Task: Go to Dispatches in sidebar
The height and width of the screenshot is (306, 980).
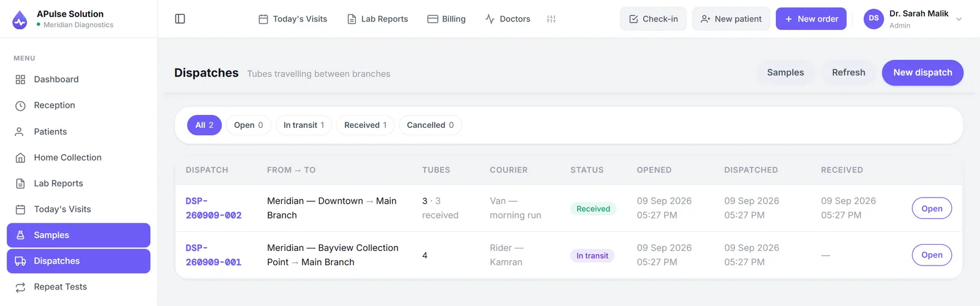Action: [78, 261]
